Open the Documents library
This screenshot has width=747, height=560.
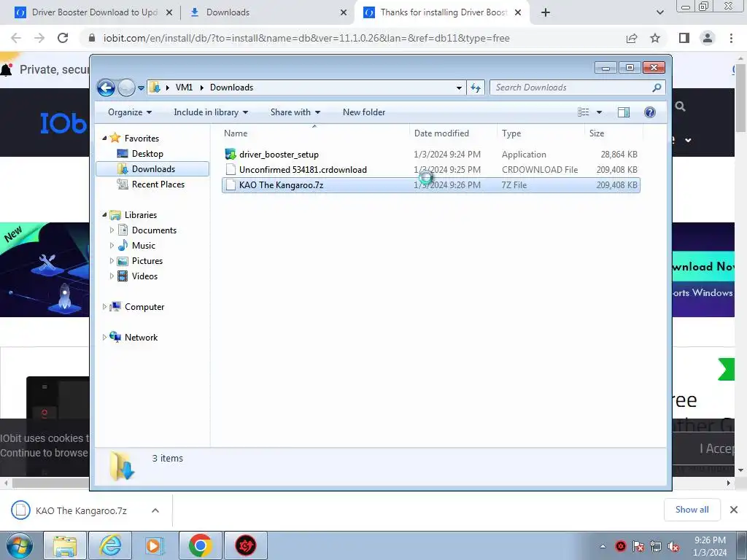tap(154, 230)
